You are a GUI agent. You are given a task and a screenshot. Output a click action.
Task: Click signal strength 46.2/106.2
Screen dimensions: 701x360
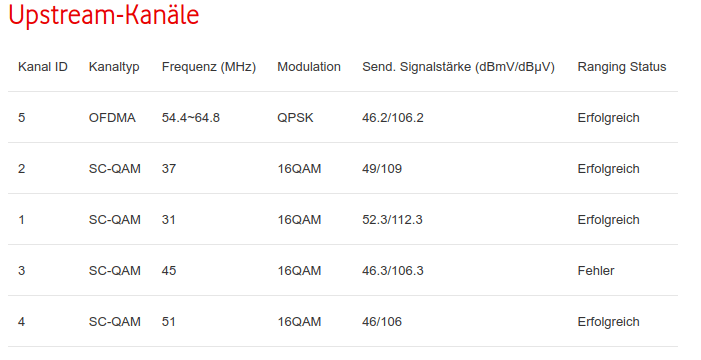tap(393, 118)
